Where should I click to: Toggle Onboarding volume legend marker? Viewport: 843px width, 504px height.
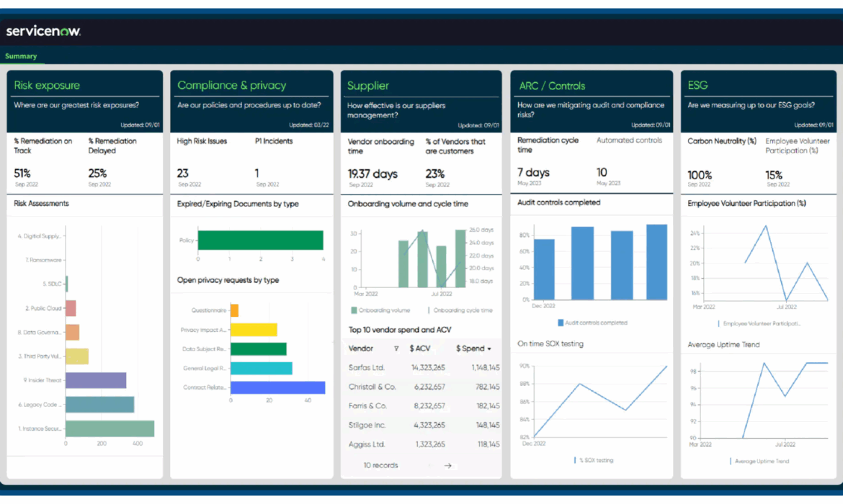click(x=354, y=310)
